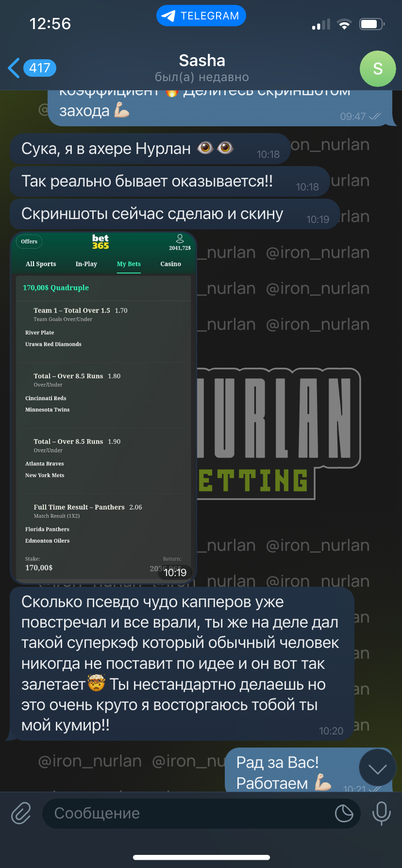Tap "был(а) недавно" status text
Image resolution: width=402 pixels, height=868 pixels.
tap(202, 77)
